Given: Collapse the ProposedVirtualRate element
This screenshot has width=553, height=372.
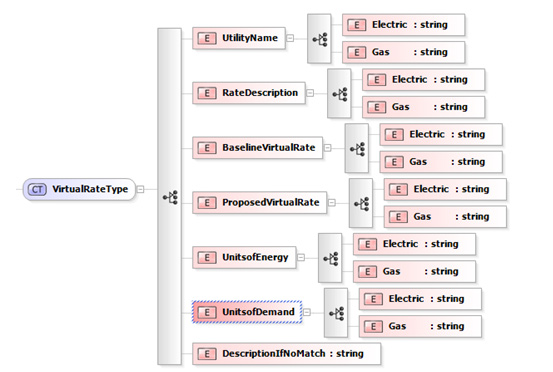Looking at the screenshot, I should (332, 202).
